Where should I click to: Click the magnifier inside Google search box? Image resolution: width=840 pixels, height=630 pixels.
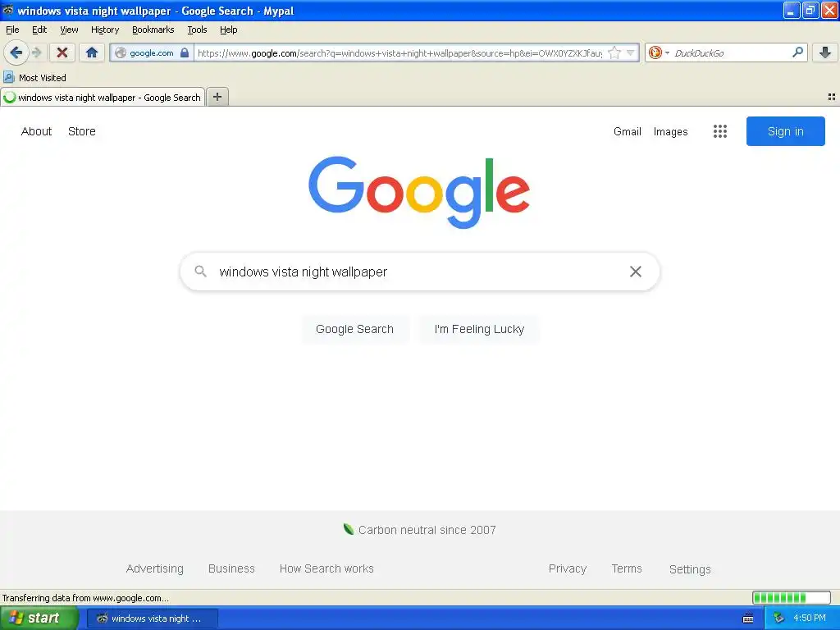click(200, 271)
